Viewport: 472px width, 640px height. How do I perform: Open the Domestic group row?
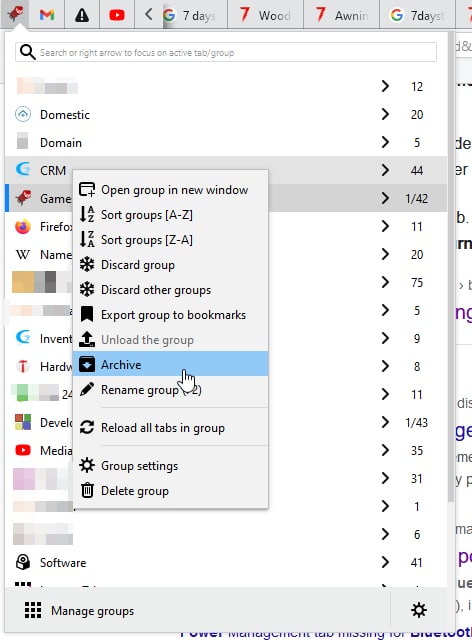pos(226,114)
